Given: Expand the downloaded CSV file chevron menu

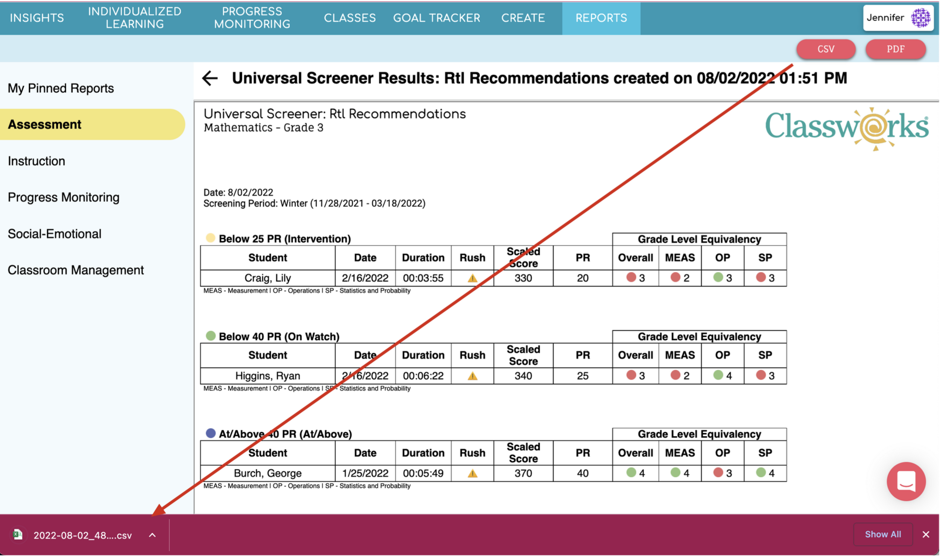Looking at the screenshot, I should click(152, 535).
